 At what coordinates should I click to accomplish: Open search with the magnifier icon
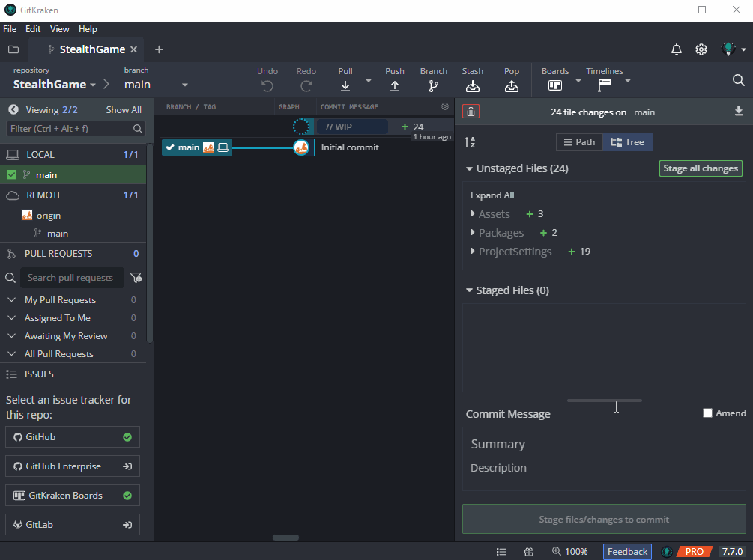click(739, 80)
